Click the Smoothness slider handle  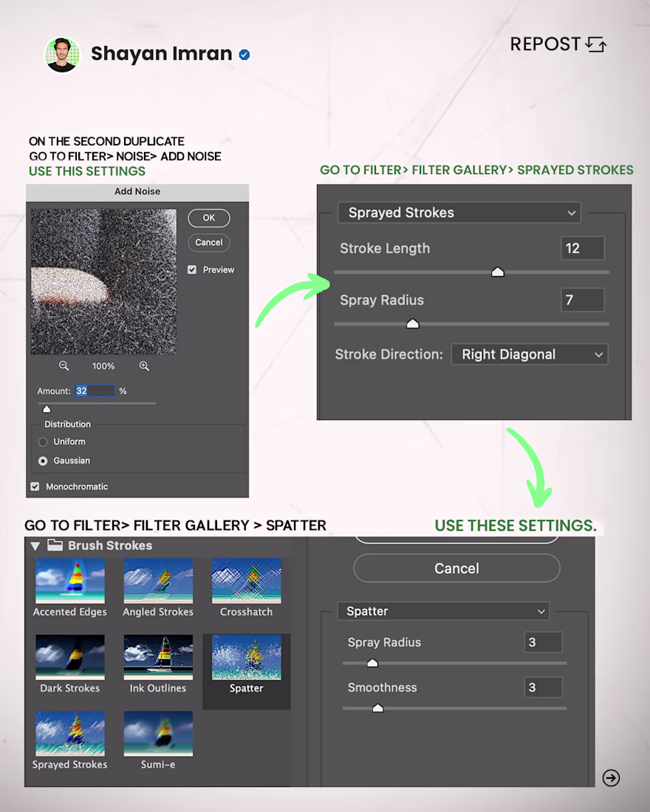[x=378, y=708]
